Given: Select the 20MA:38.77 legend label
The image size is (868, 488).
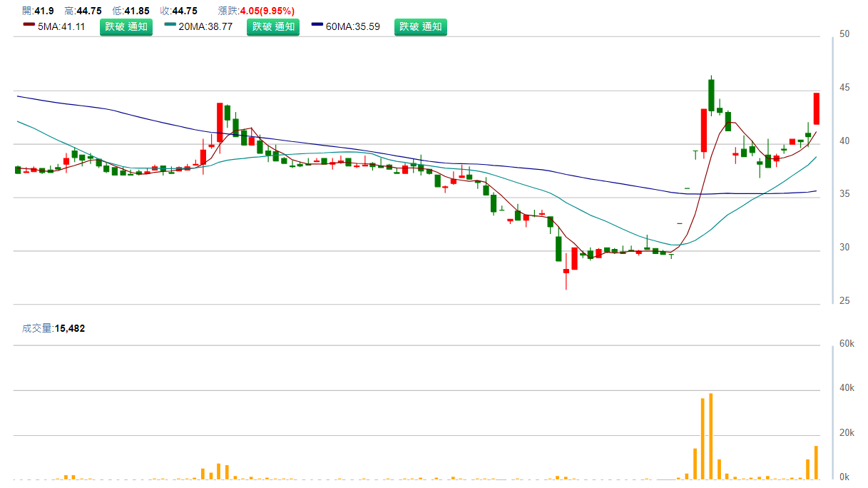Looking at the screenshot, I should point(208,27).
